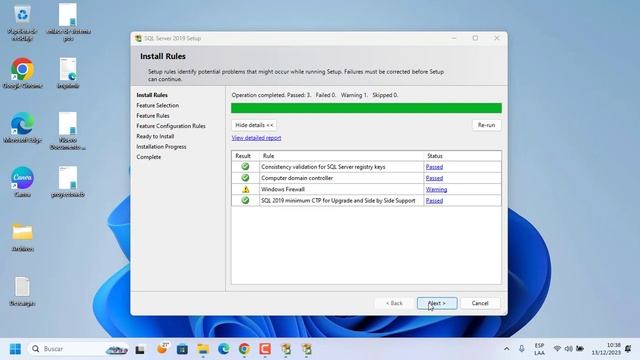Screen dimensions: 640x360
Task: Open Microsoft Edge from the taskbar
Action: pyautogui.click(x=223, y=349)
